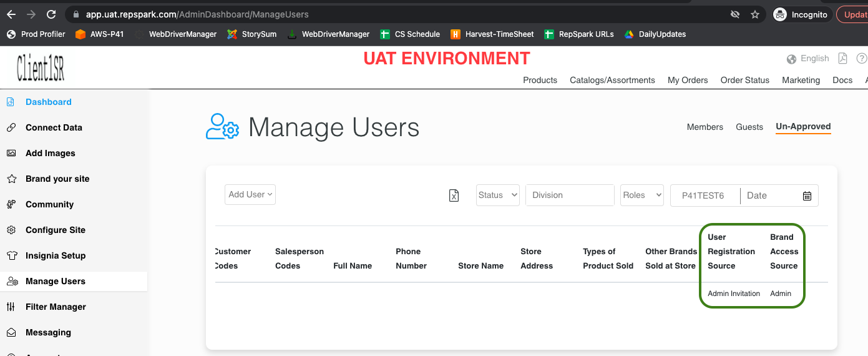Open the Status filter dropdown
Screen dimensions: 868x356
[498, 195]
